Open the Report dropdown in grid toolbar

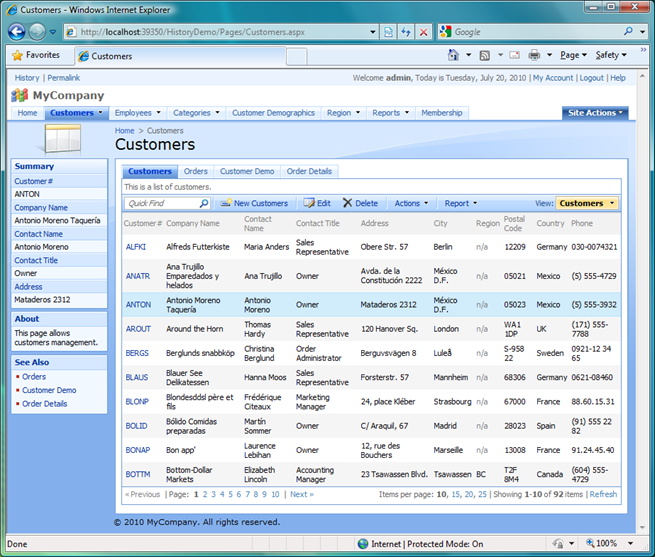coord(460,203)
